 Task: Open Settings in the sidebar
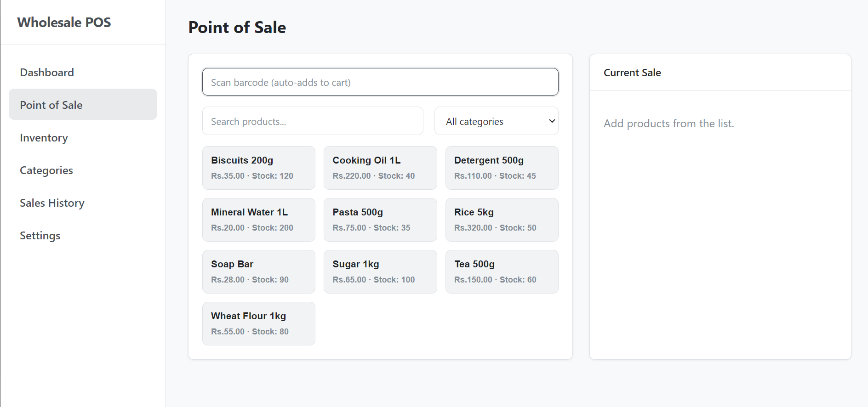click(x=83, y=236)
